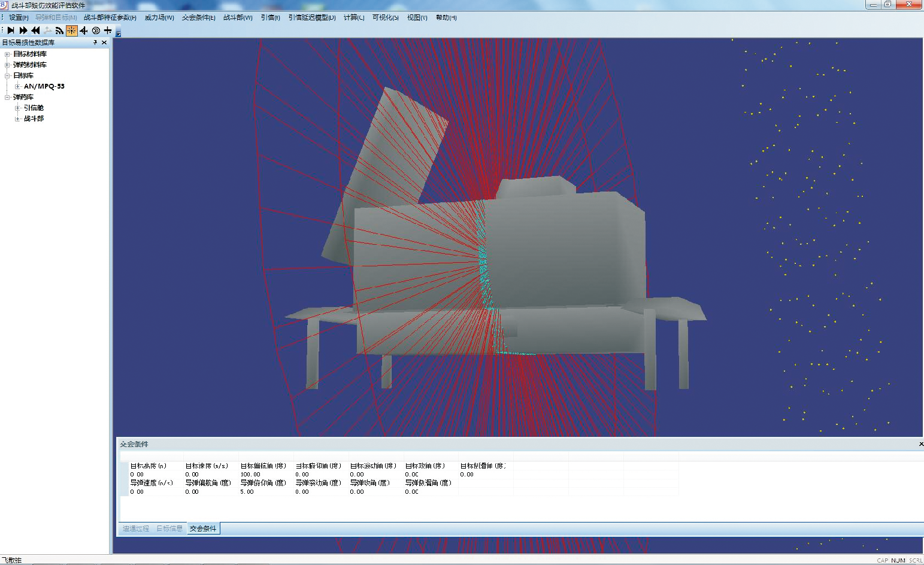Viewport: 924px width, 565px height.
Task: Switch to the 遭遇过程 tab
Action: click(136, 528)
